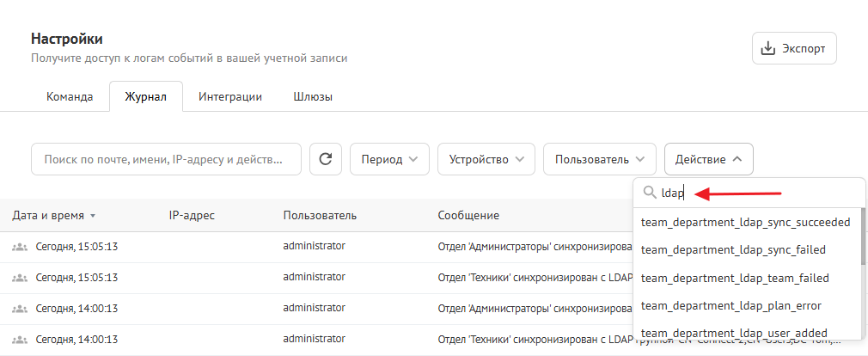Open the Пользователь filter dropdown
The height and width of the screenshot is (356, 868).
pos(600,159)
